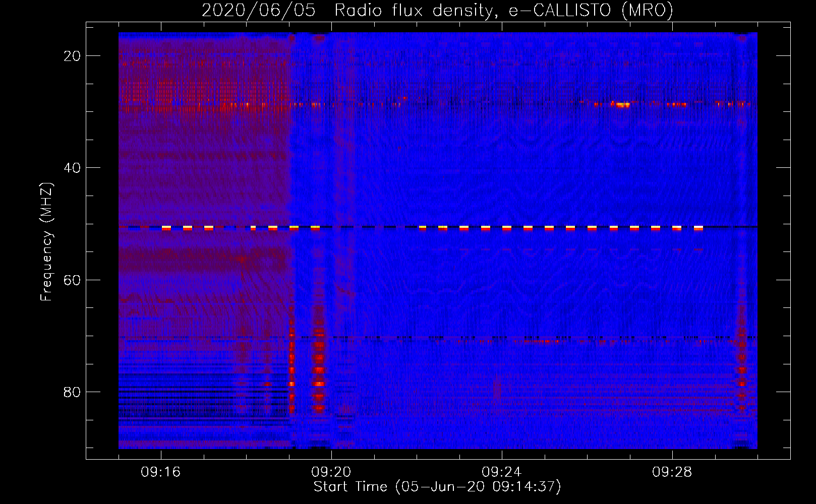The width and height of the screenshot is (816, 504).
Task: Click the 09:28 time tick label
Action: pyautogui.click(x=672, y=472)
